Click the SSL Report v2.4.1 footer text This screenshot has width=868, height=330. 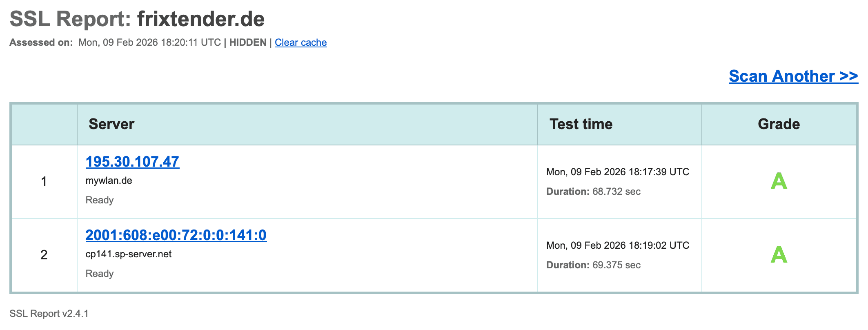(x=49, y=314)
